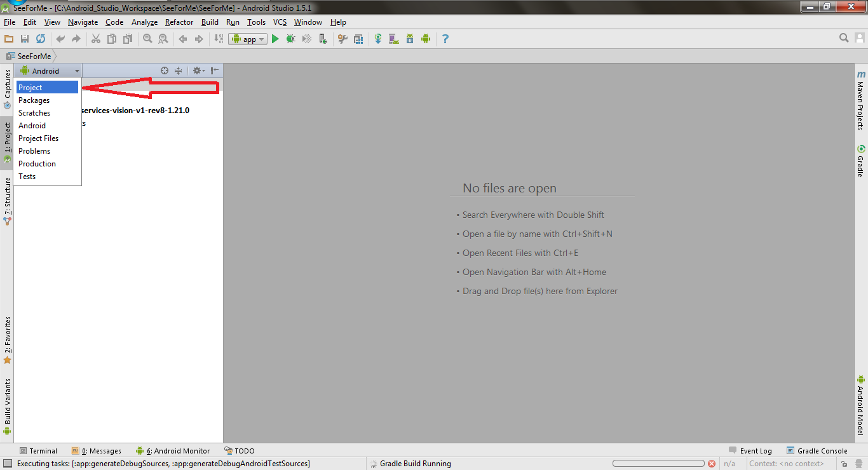Click the Replace icon in toolbar
The width and height of the screenshot is (868, 470).
[x=163, y=39]
